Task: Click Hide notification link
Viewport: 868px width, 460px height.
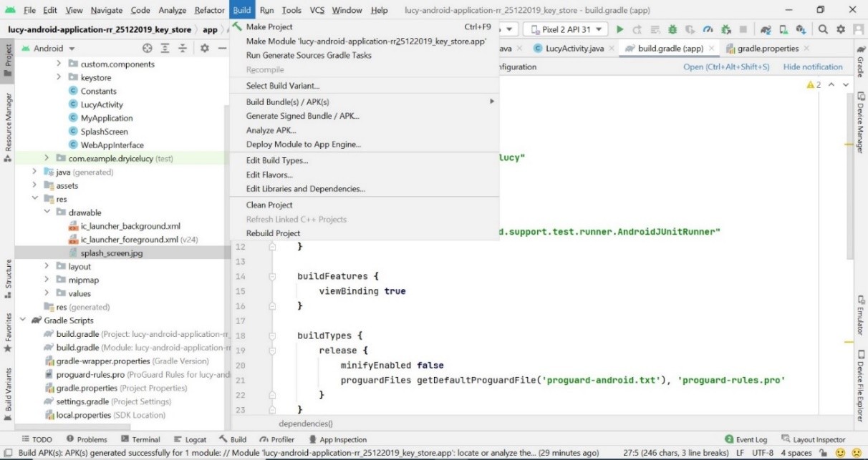Action: point(813,67)
